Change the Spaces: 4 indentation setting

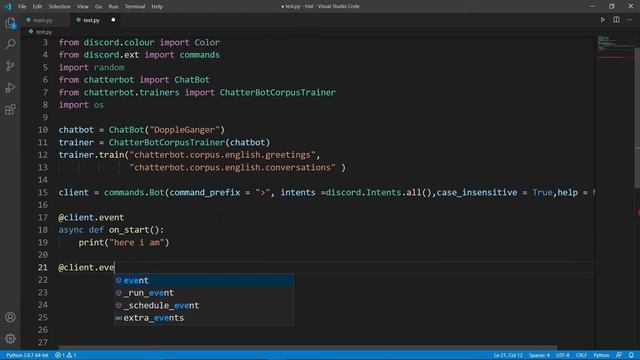[539, 355]
